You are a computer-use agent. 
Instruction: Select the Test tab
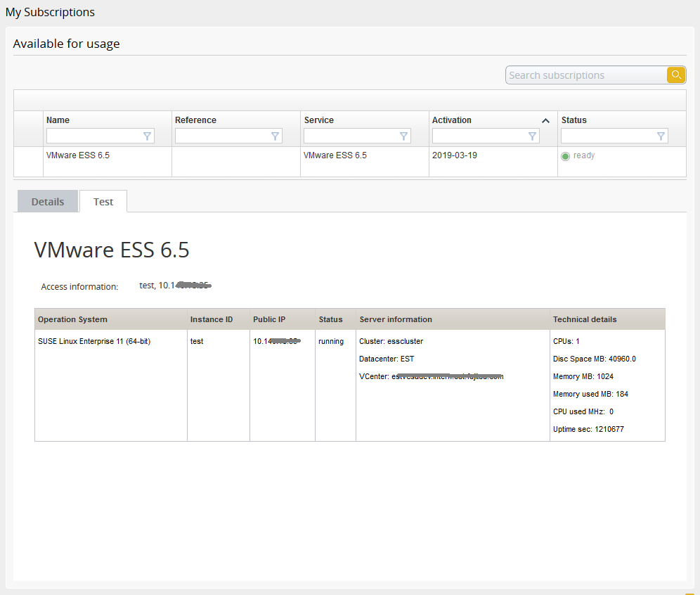tap(103, 201)
